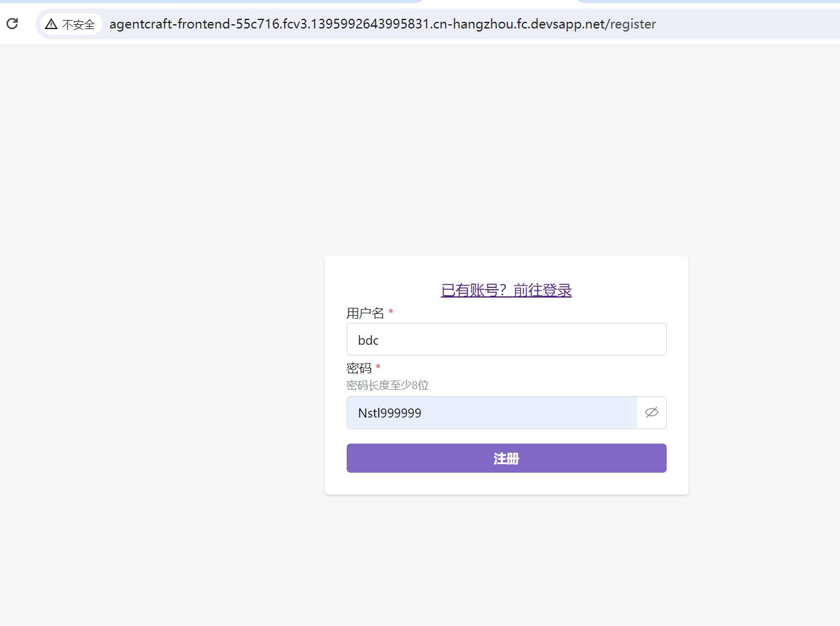Click the page reload icon
Image resolution: width=840 pixels, height=626 pixels.
pos(12,24)
